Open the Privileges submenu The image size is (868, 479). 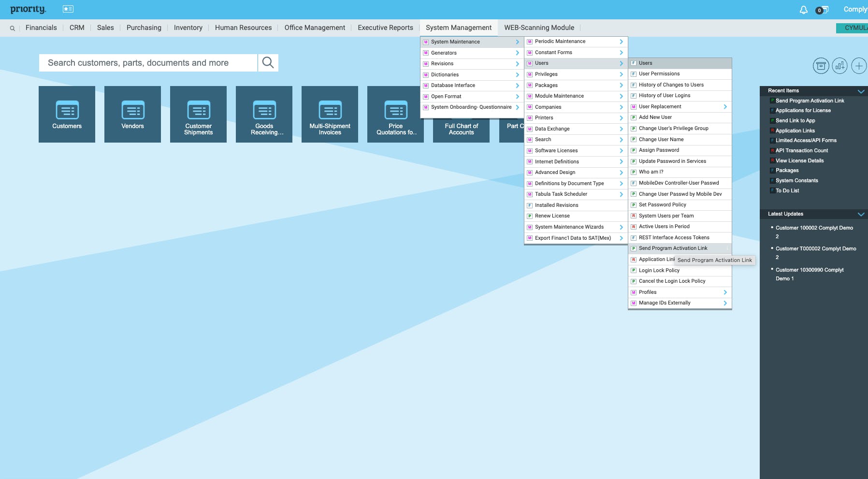pyautogui.click(x=576, y=74)
